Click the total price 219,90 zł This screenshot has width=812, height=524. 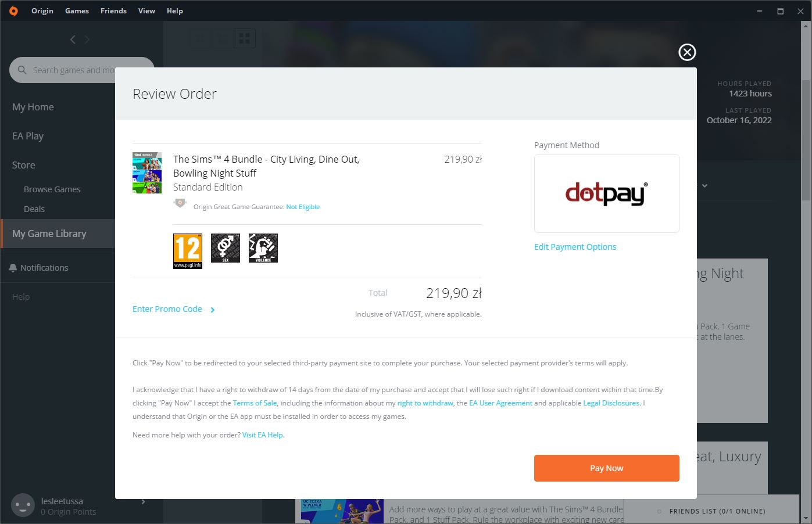pos(454,293)
